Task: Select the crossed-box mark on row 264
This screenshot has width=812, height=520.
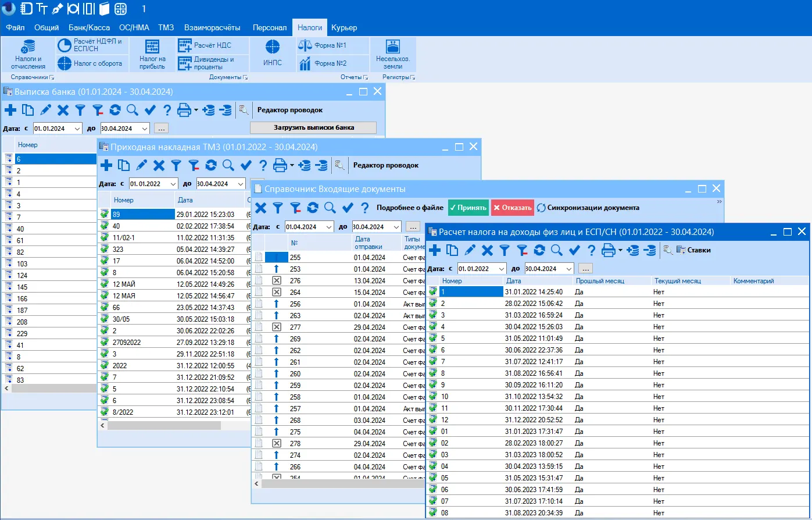Action: pos(277,292)
